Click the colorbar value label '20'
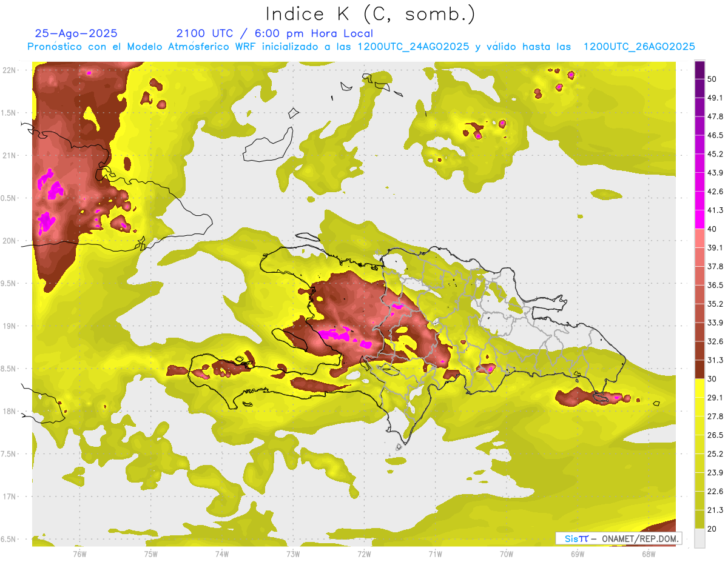This screenshot has width=728, height=562. coord(713,528)
